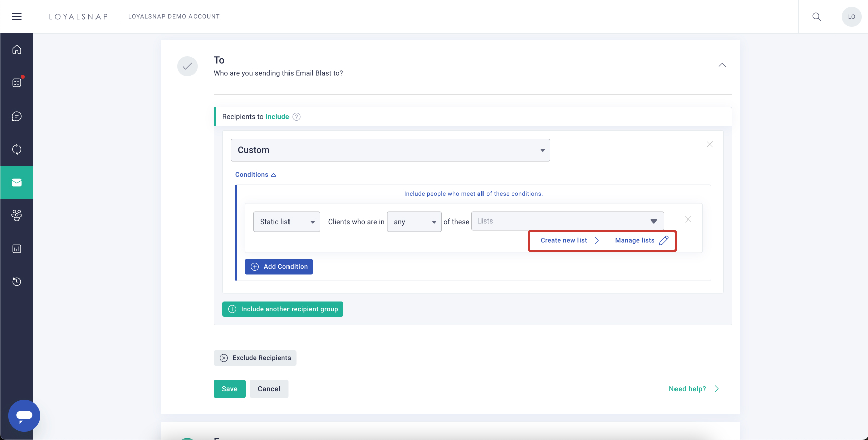Open the reviews icon with red dot
The height and width of the screenshot is (440, 868).
(x=17, y=82)
